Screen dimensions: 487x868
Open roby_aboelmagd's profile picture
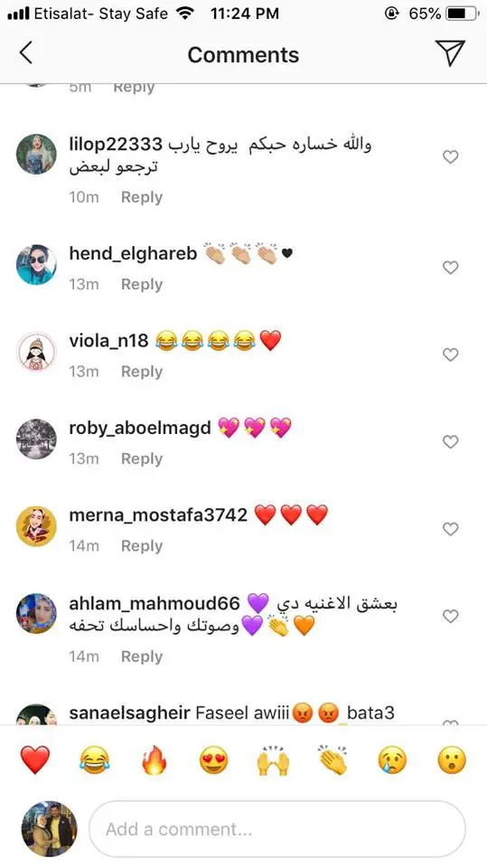point(36,439)
